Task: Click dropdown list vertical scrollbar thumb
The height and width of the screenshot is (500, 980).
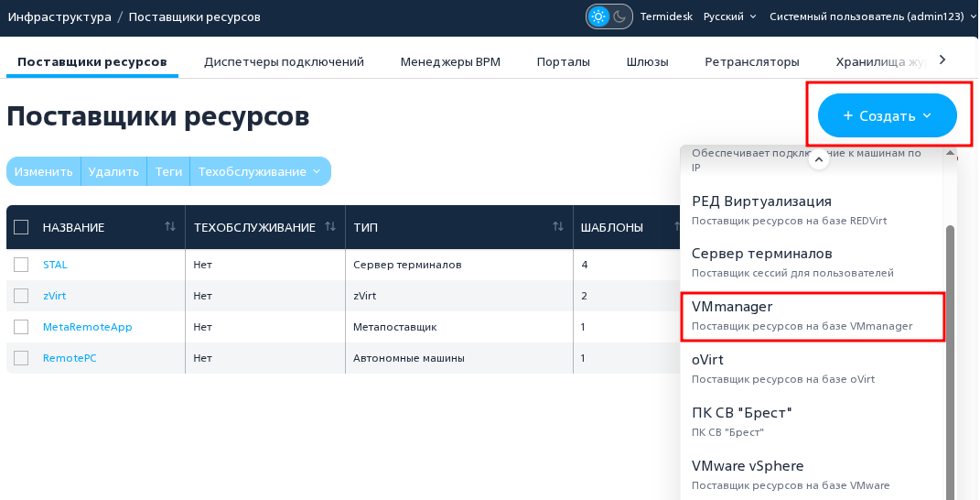Action: point(950,363)
